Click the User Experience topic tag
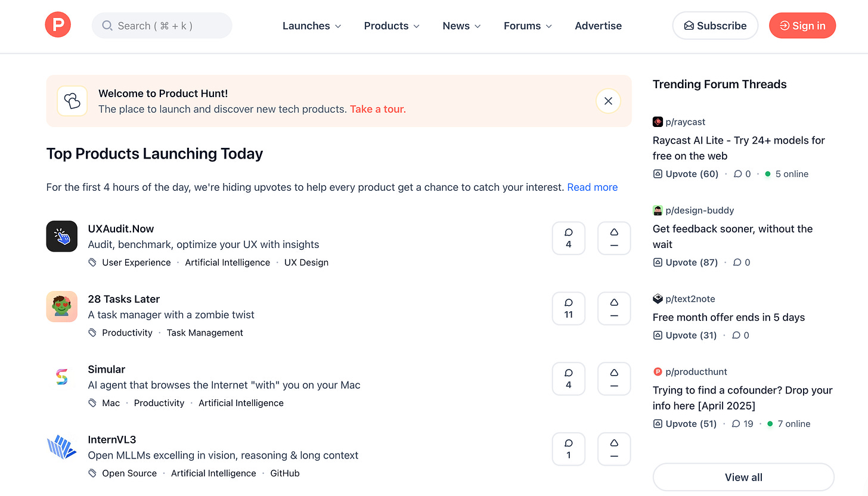Viewport: 868px width, 496px height. click(136, 262)
